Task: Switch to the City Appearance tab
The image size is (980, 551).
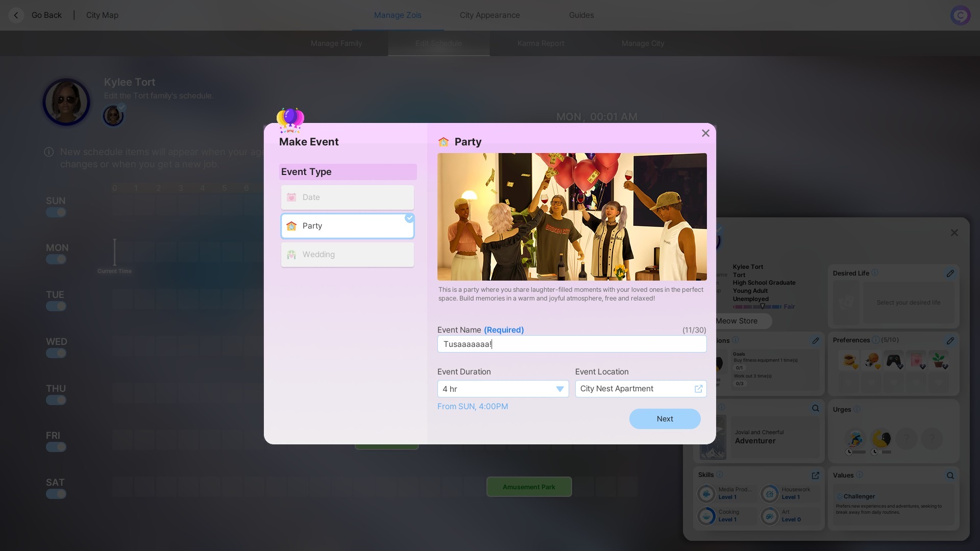Action: 489,15
